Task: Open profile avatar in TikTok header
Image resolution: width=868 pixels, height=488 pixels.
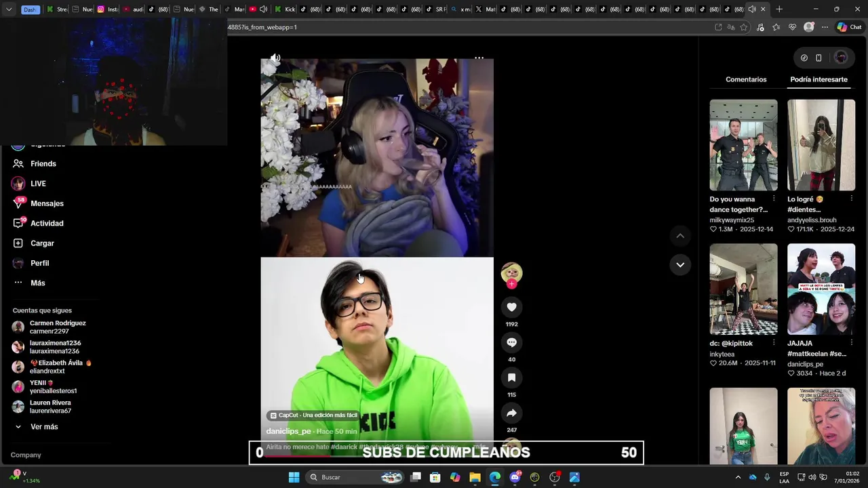Action: (841, 58)
